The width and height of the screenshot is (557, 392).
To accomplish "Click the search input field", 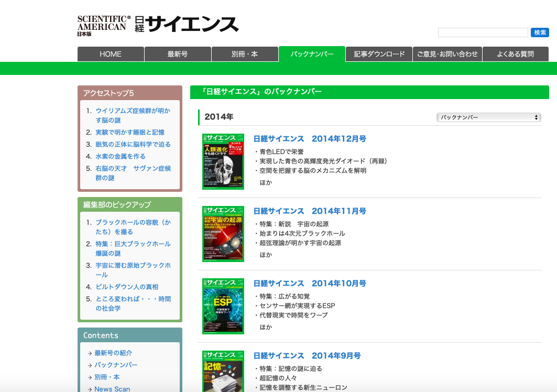I will click(x=483, y=32).
